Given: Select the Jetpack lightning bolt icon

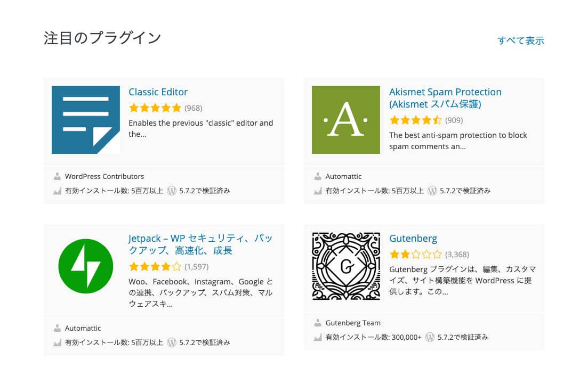Looking at the screenshot, I should [x=85, y=266].
